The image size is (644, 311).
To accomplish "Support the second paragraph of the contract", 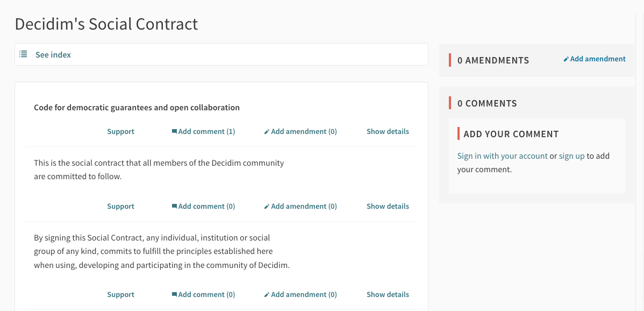I will (120, 206).
